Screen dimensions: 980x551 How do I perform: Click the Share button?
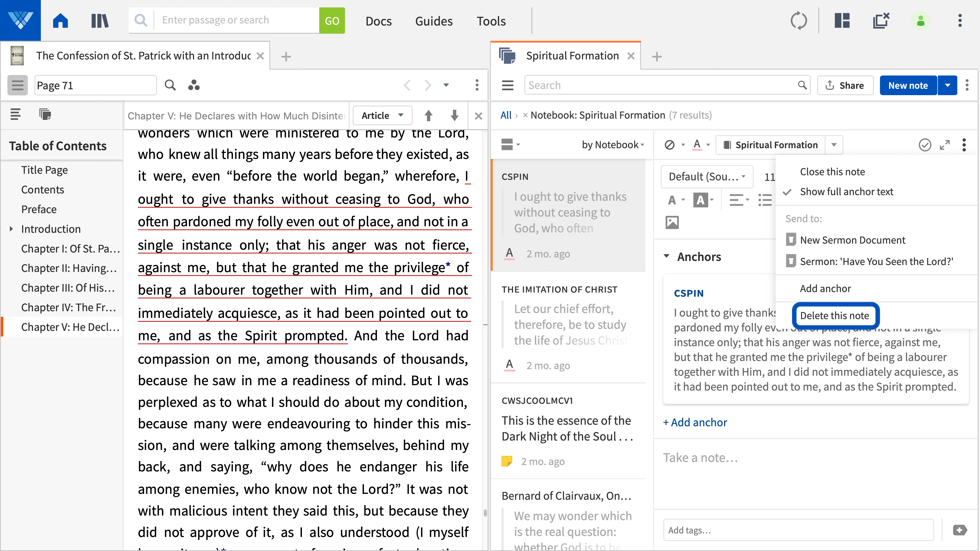pyautogui.click(x=845, y=85)
